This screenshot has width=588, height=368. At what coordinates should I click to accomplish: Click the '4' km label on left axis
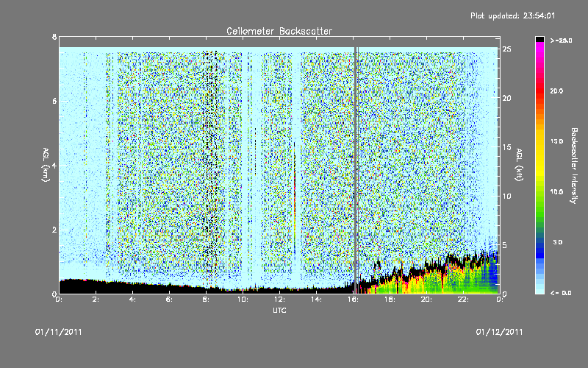point(54,165)
